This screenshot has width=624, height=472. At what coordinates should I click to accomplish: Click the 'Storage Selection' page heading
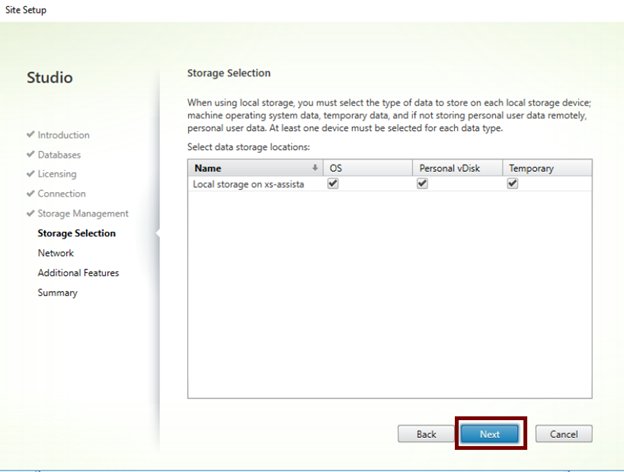click(229, 73)
